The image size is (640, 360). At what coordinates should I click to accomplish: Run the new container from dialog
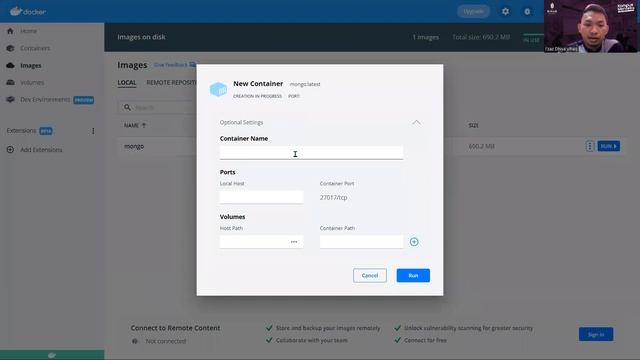pyautogui.click(x=413, y=276)
